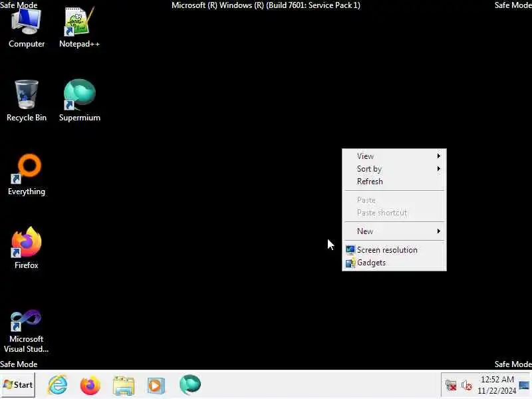Click the tray icon right of the clock
The height and width of the screenshot is (399, 532).
click(524, 386)
